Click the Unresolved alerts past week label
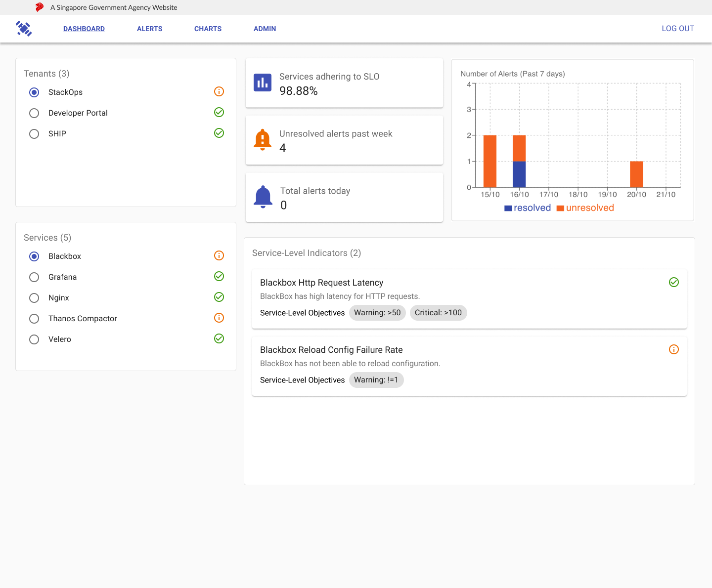Viewport: 712px width, 588px height. pos(336,134)
